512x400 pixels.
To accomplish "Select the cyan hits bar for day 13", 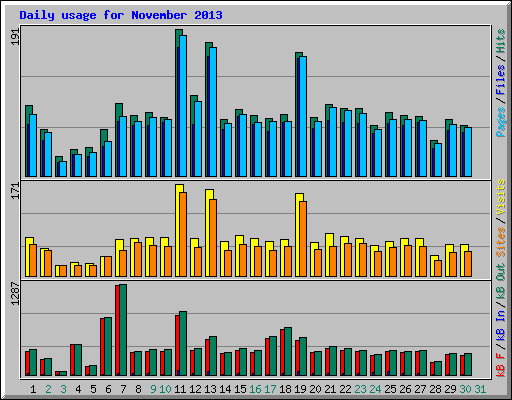I will [x=213, y=112].
